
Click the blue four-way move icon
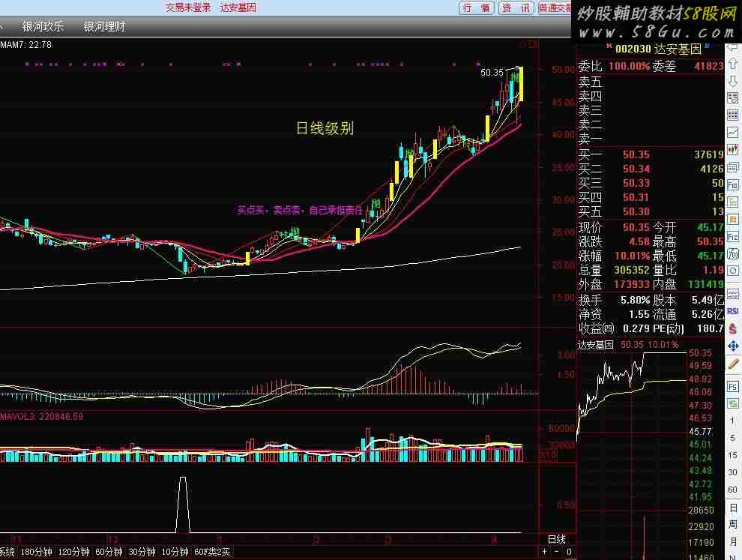732,346
